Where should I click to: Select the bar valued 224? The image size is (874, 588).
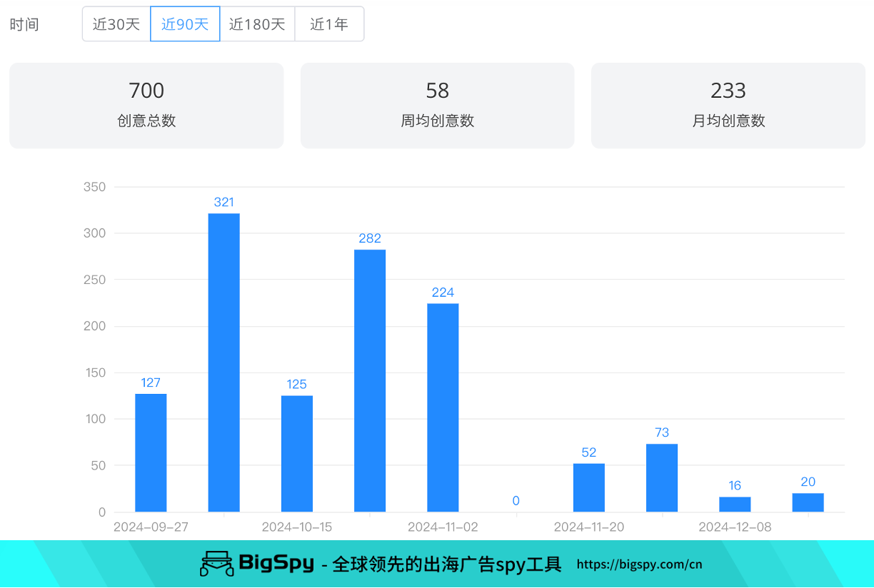coord(443,407)
